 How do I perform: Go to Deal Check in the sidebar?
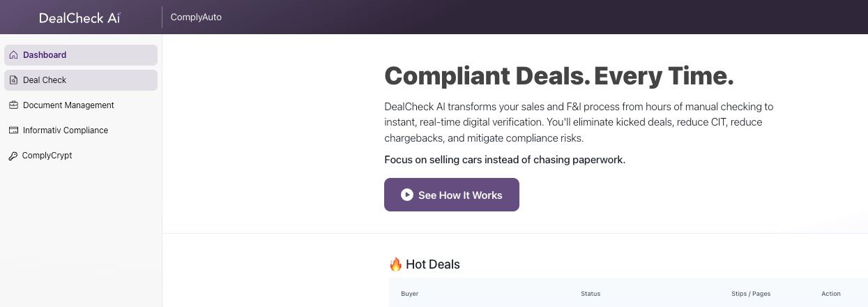point(45,80)
